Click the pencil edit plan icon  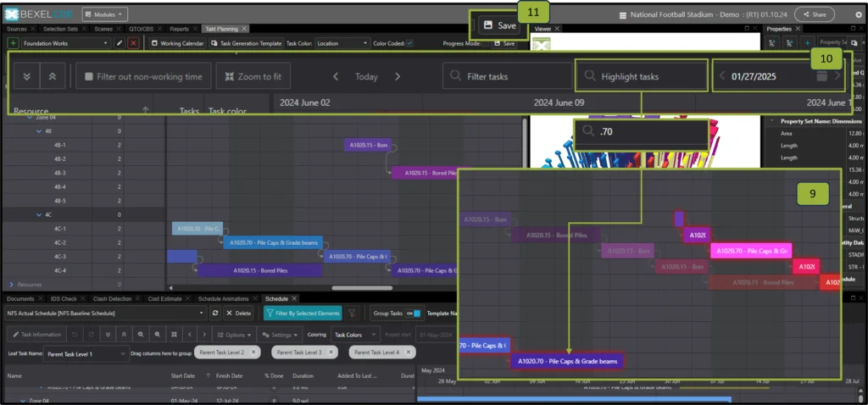tap(119, 43)
